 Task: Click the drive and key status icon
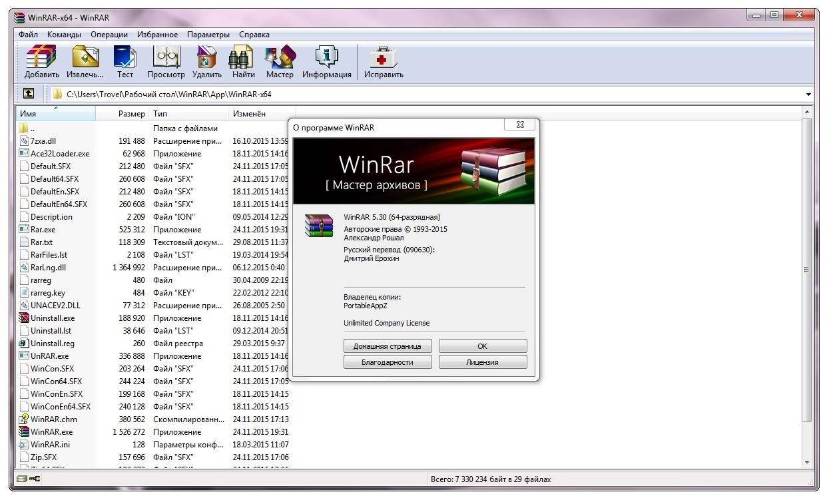(x=29, y=479)
